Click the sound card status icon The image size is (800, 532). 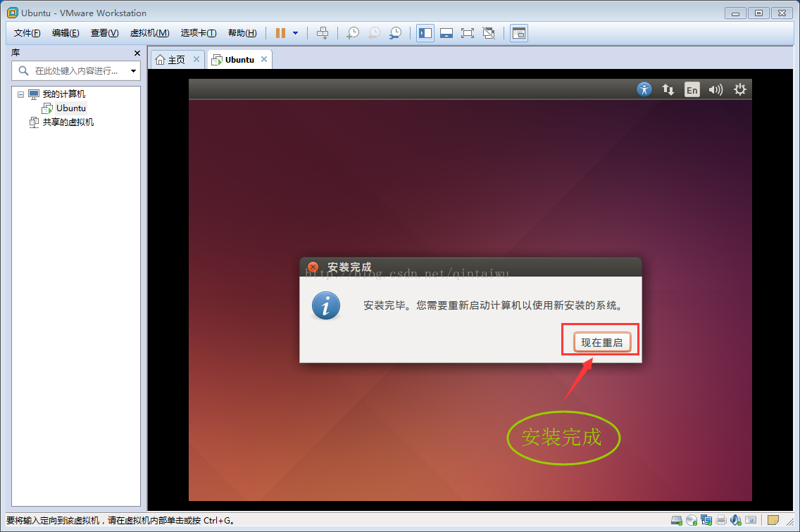tap(736, 520)
